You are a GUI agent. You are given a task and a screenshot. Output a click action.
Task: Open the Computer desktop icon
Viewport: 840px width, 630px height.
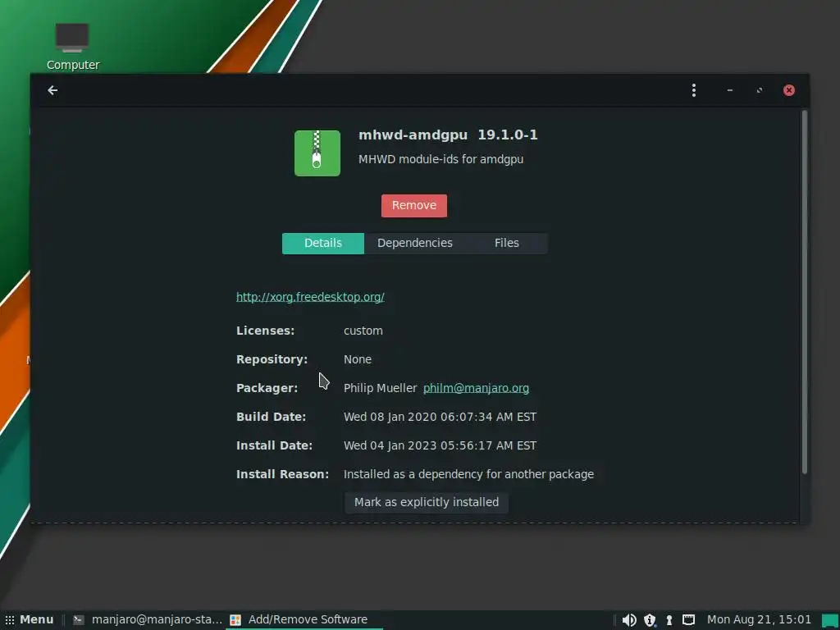click(72, 46)
